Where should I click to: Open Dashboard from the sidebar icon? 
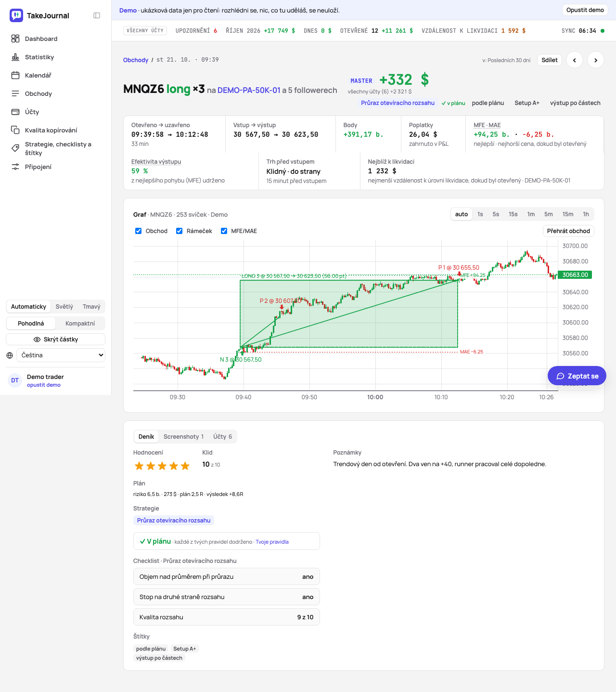click(x=15, y=39)
